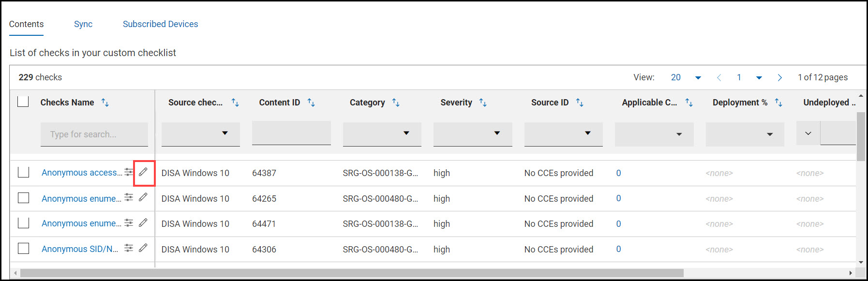Tick checkbox for Anonymous SID/N row
This screenshot has height=281, width=868.
(24, 249)
